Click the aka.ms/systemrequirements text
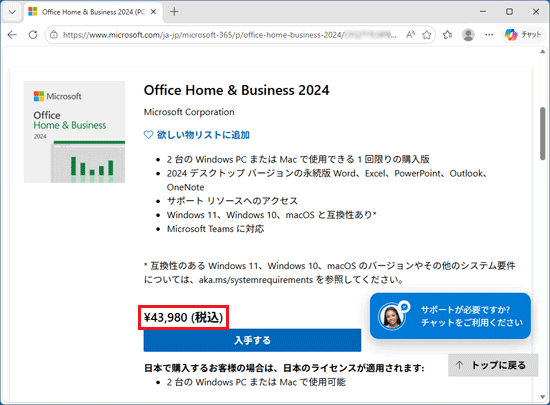This screenshot has width=550, height=405. [256, 280]
